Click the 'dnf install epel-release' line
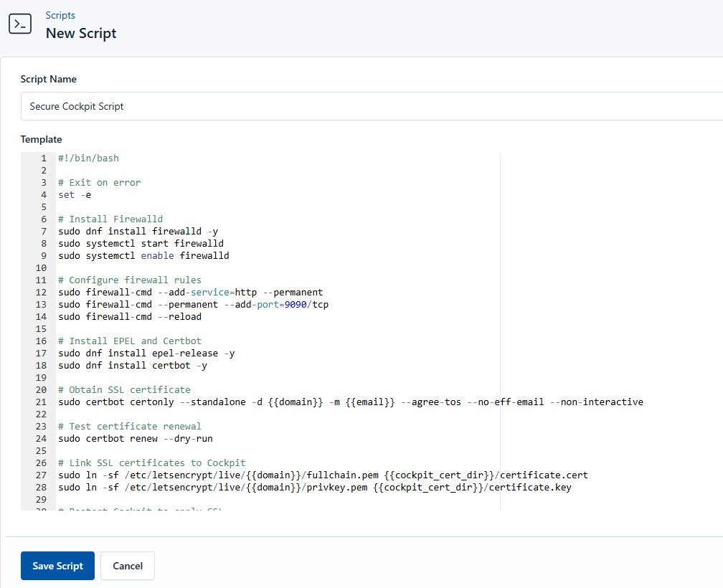The image size is (723, 588). pos(146,353)
